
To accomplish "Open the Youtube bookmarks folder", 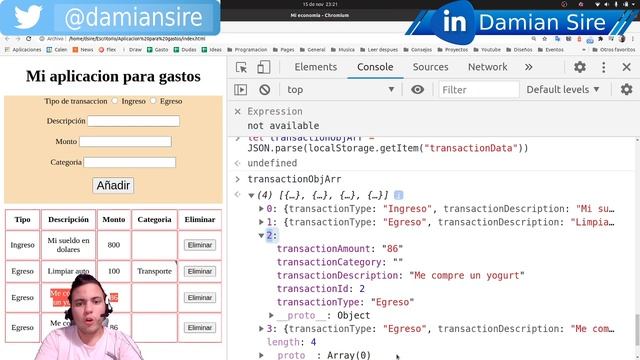I will 487,50.
